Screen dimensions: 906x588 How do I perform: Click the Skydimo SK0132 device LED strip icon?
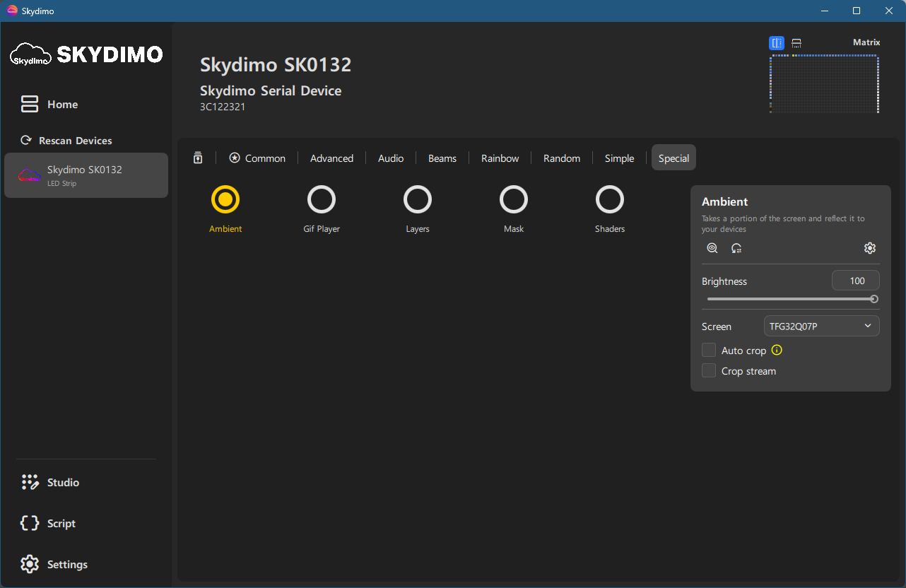pyautogui.click(x=30, y=175)
